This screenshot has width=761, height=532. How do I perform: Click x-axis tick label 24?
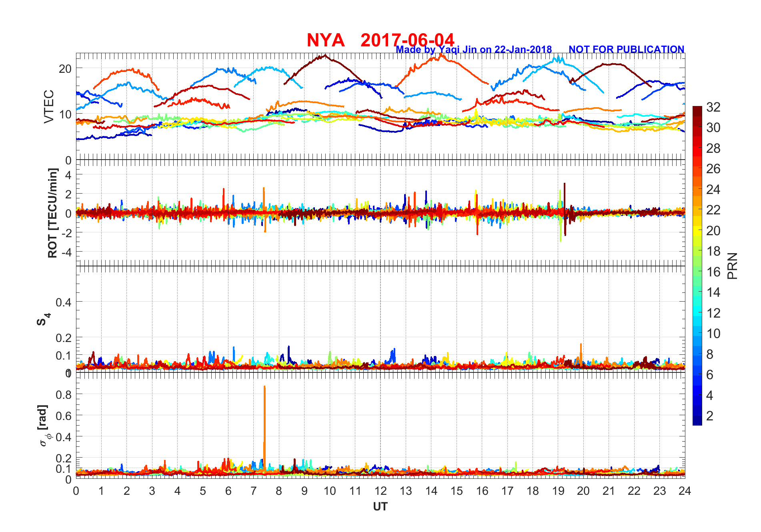pos(685,491)
